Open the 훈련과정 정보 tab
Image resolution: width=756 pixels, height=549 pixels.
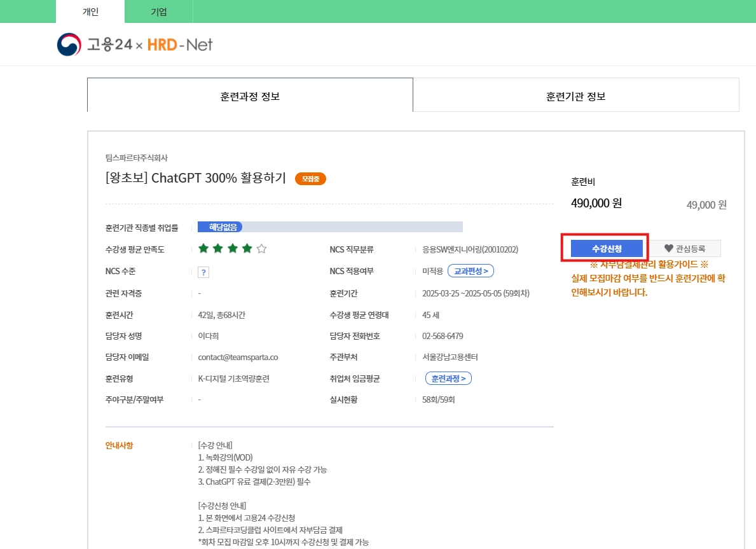click(x=250, y=95)
